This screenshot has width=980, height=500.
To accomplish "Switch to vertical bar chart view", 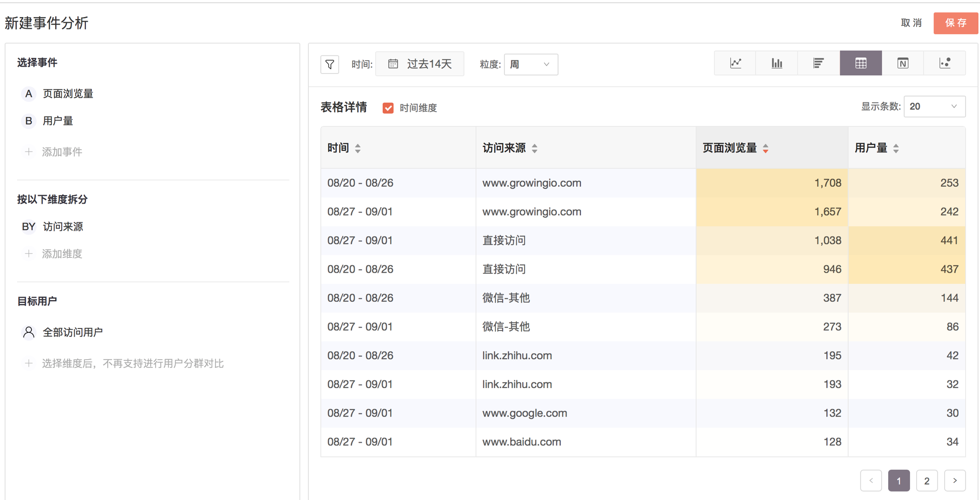I will (777, 63).
